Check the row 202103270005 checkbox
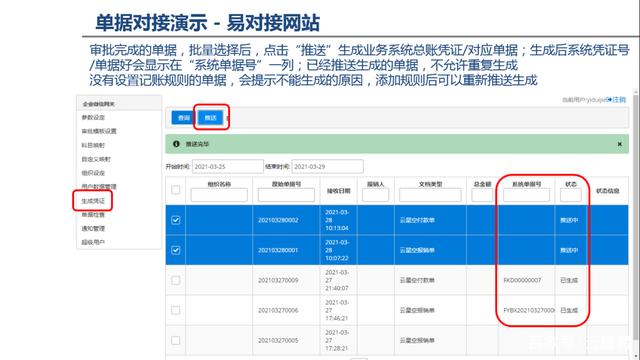Image resolution: width=640 pixels, height=360 pixels. tap(176, 340)
